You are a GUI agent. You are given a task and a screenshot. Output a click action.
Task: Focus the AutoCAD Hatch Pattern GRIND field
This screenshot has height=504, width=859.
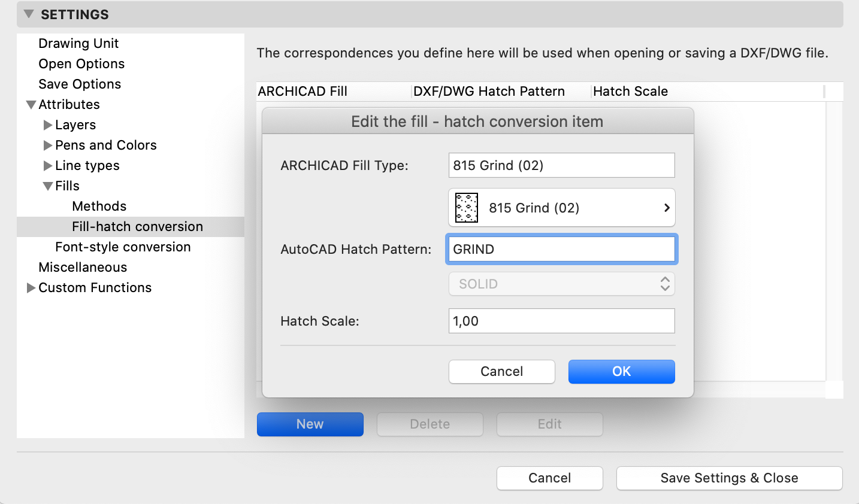coord(562,249)
